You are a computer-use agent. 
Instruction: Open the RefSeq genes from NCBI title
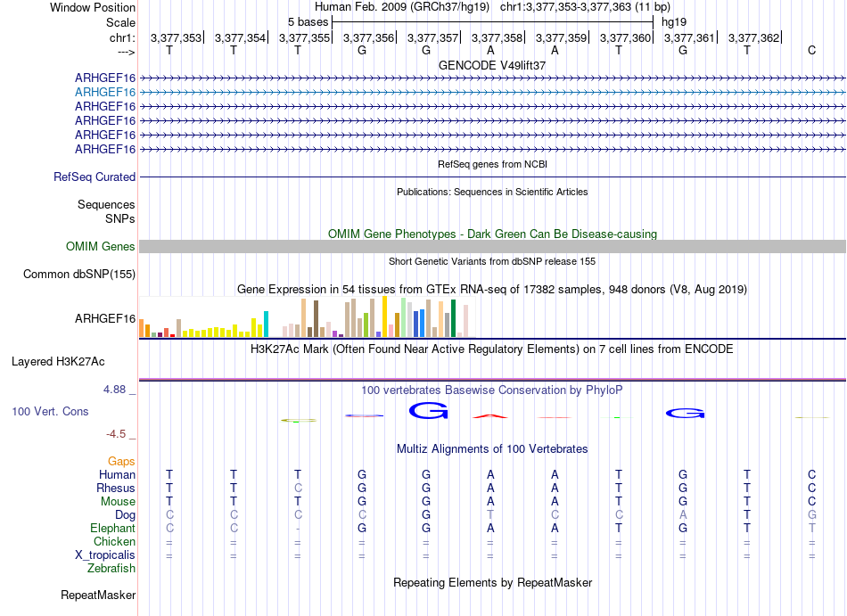[492, 164]
